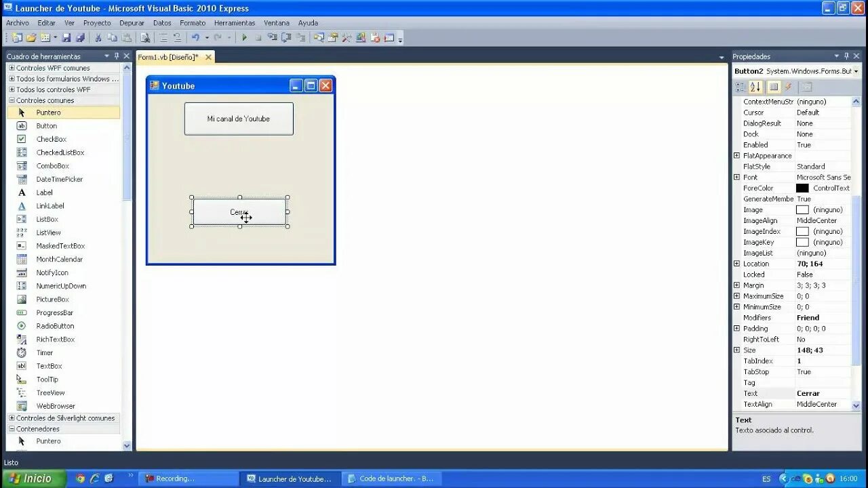Click the Modifiers value Friend
This screenshot has width=868, height=488.
pyautogui.click(x=808, y=318)
